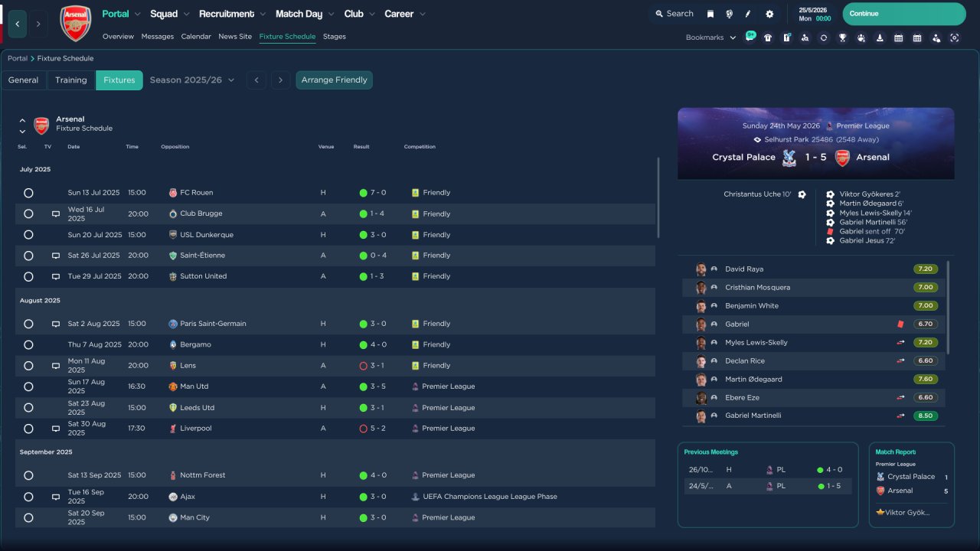980x551 pixels.
Task: Select the FC Rouen fixture radio button
Action: (28, 193)
